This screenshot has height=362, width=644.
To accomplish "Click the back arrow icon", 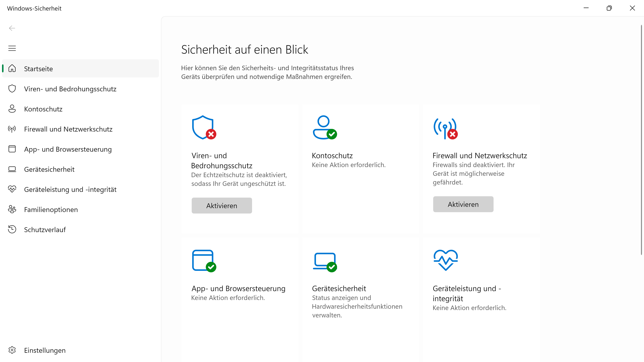I will (12, 28).
